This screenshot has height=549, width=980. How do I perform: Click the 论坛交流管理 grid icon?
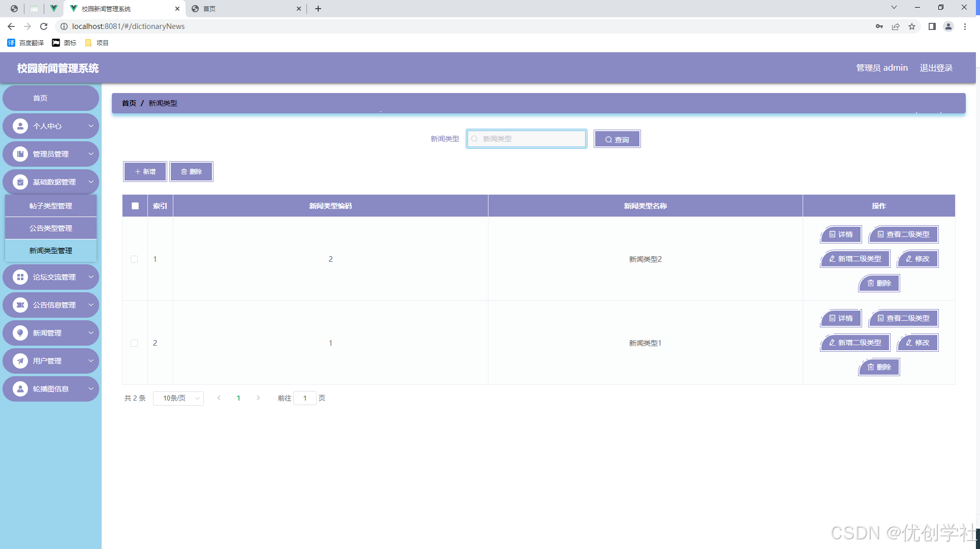coord(20,277)
